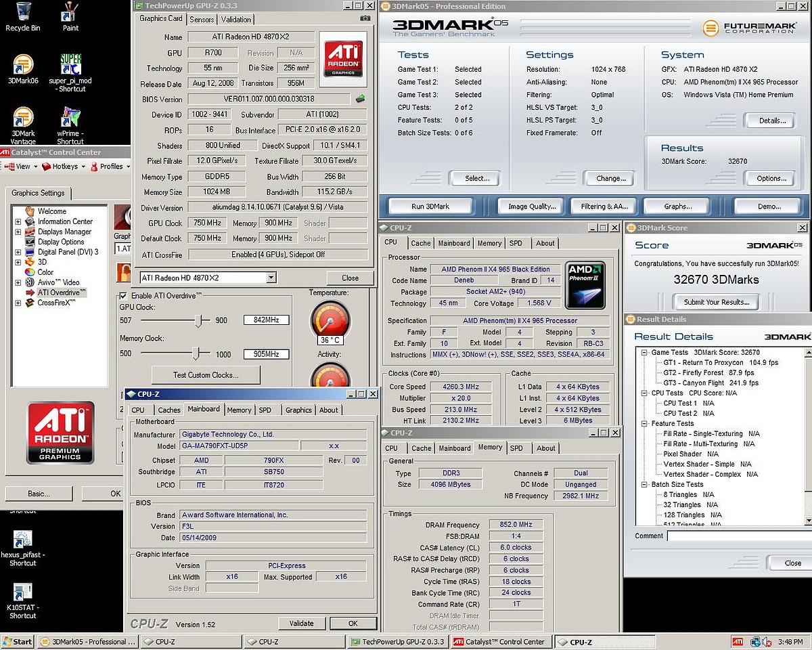Click the Run 3DMark button
Viewport: 812px width, 650px height.
tap(430, 207)
